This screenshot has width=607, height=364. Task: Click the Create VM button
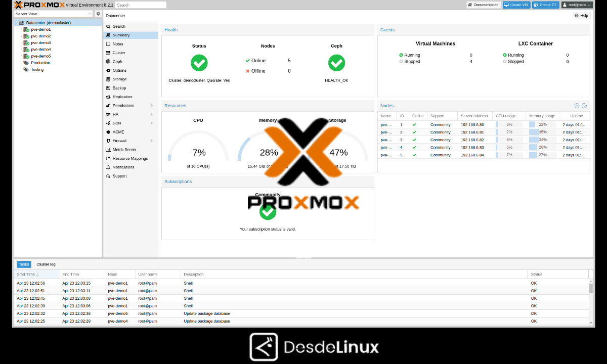[x=516, y=5]
